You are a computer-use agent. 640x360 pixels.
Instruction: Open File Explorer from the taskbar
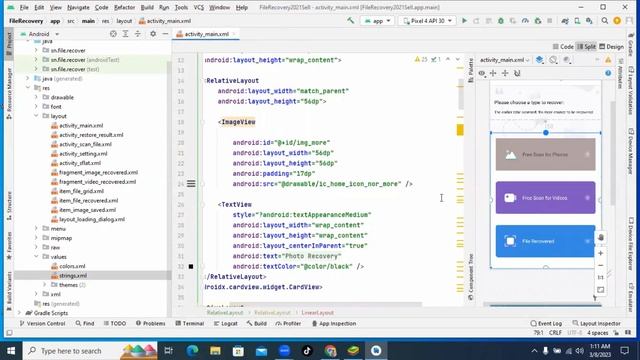215,351
